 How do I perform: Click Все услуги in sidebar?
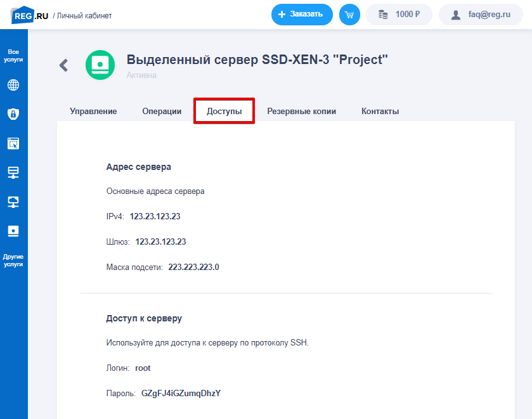pos(13,55)
